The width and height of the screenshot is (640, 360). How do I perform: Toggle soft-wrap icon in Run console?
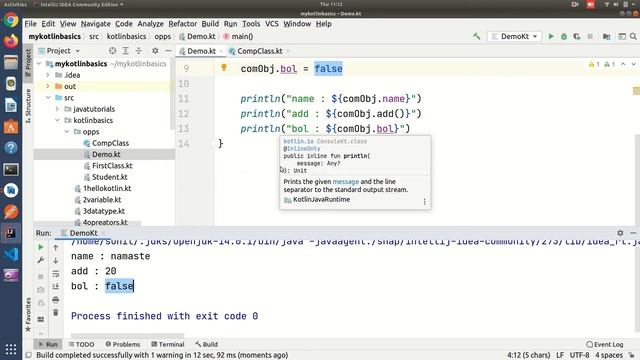56,274
